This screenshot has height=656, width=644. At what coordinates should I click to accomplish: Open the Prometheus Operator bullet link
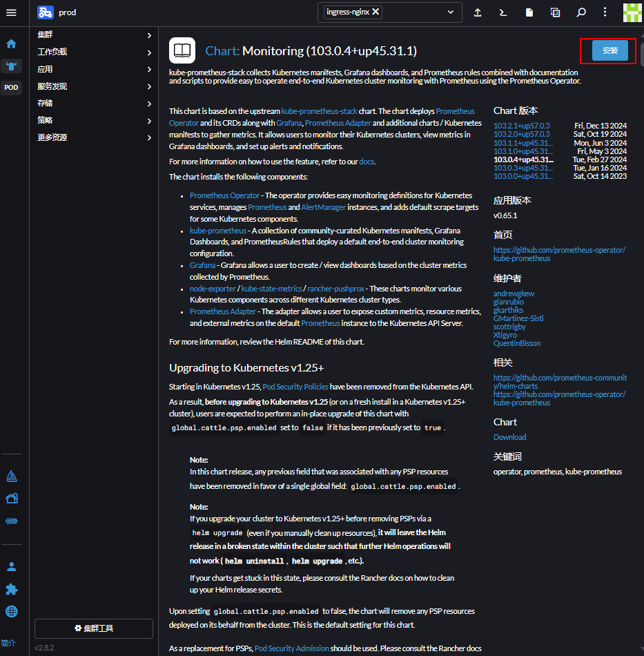tap(224, 195)
